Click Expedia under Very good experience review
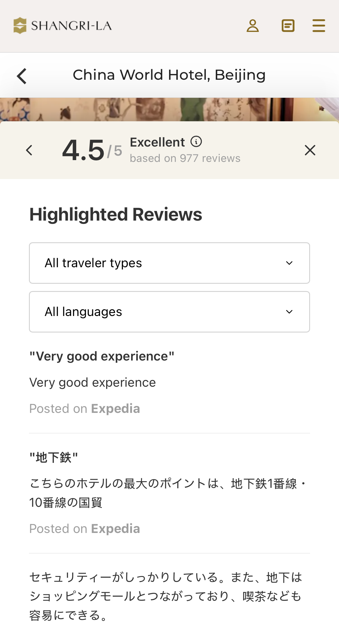Image resolution: width=339 pixels, height=644 pixels. pos(115,408)
